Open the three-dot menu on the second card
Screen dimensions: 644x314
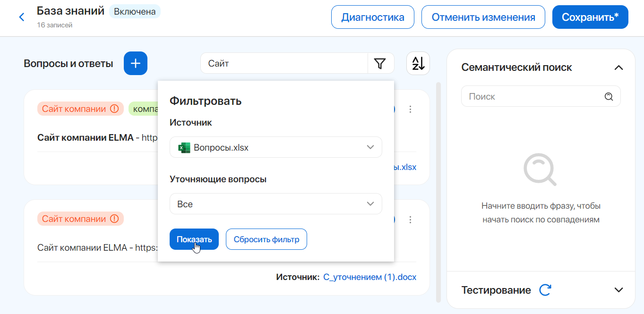[410, 220]
